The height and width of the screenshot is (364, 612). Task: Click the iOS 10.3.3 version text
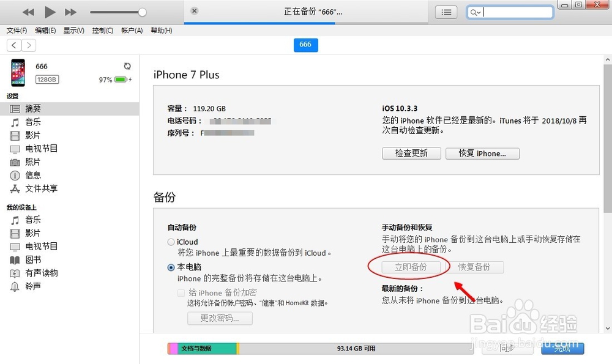(x=400, y=108)
